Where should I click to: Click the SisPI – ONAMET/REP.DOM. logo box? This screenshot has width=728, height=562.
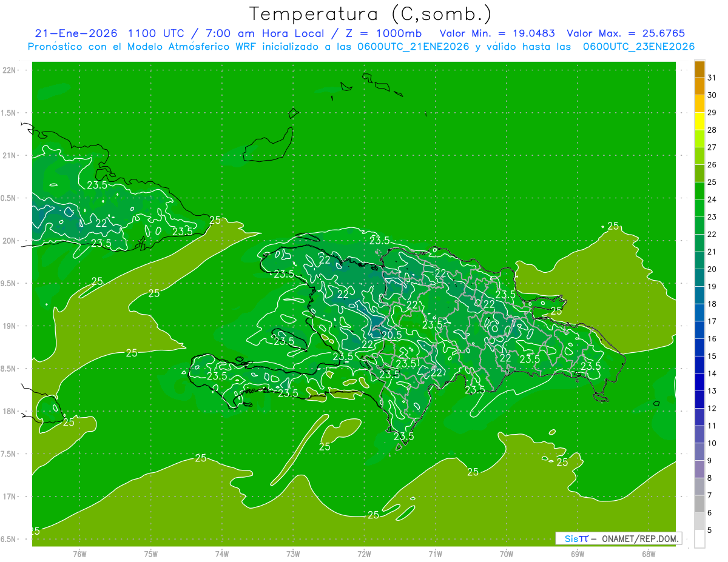(618, 538)
